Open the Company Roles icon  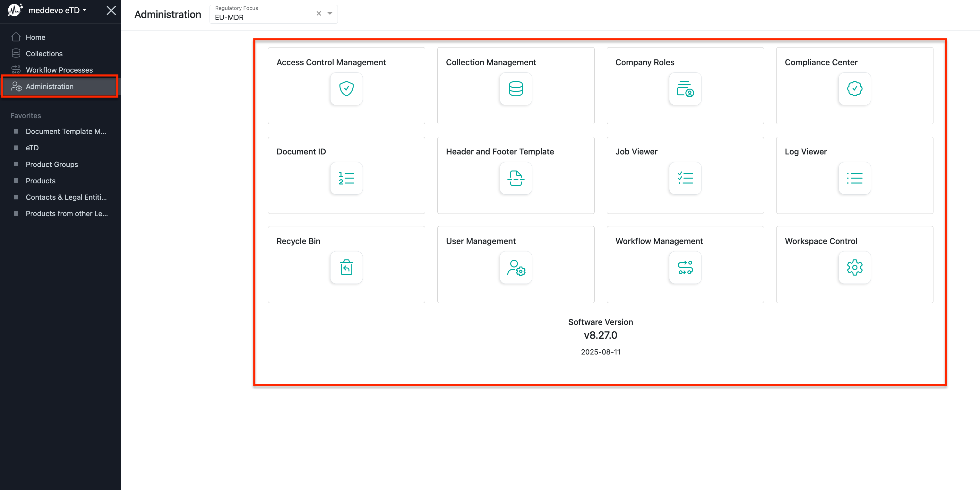pos(685,89)
